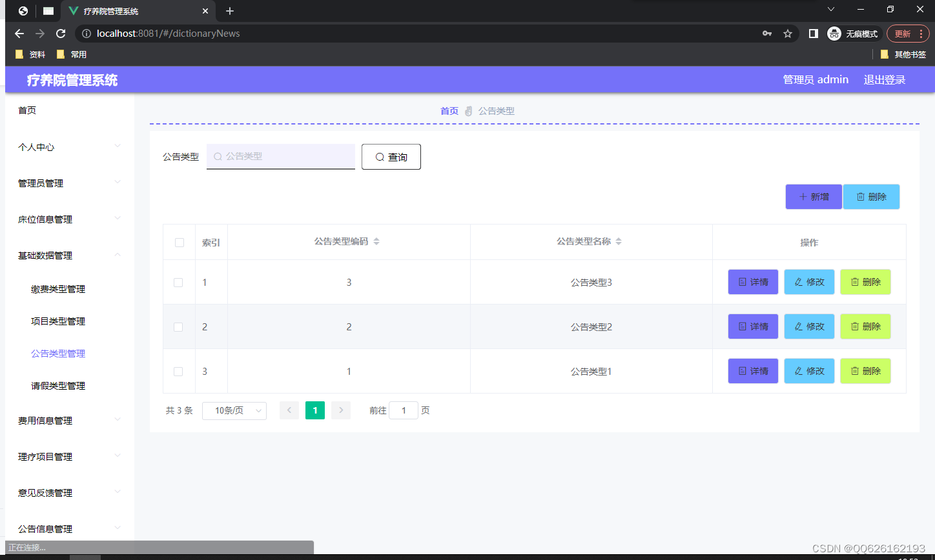Click 删除 for 公告类型1
This screenshot has width=935, height=560.
click(x=865, y=371)
